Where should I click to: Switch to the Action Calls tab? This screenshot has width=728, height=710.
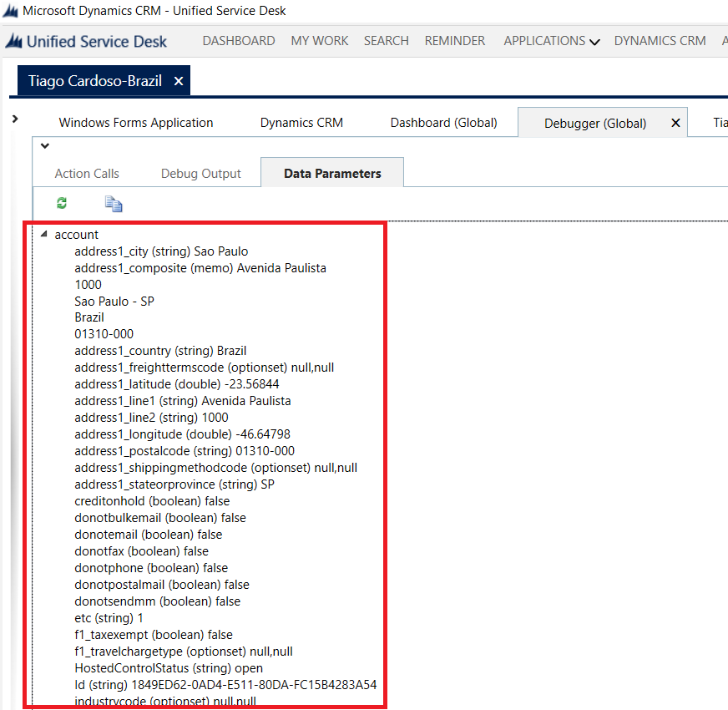(87, 174)
